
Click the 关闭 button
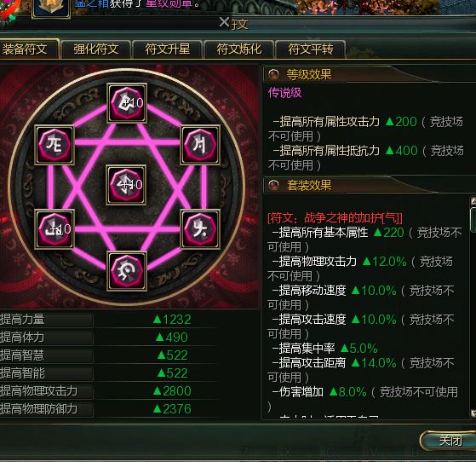point(448,440)
